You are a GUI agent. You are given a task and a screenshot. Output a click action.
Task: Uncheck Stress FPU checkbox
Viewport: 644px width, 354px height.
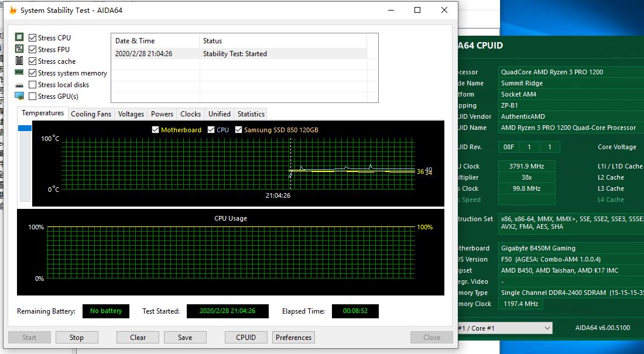point(32,49)
